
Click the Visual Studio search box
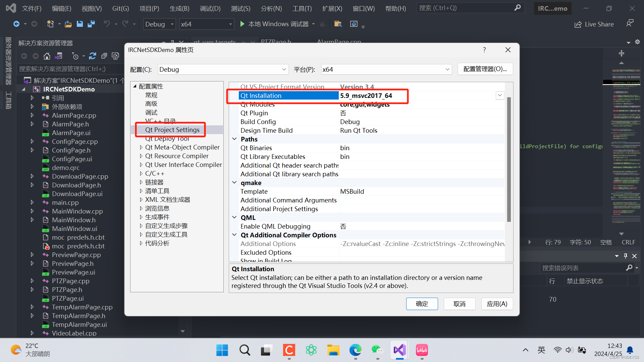click(x=470, y=8)
